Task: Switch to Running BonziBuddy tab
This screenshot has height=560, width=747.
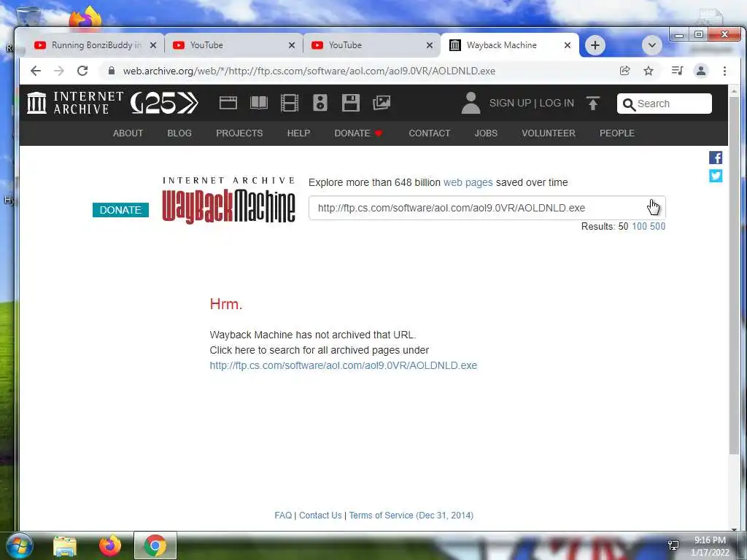Action: (x=96, y=45)
